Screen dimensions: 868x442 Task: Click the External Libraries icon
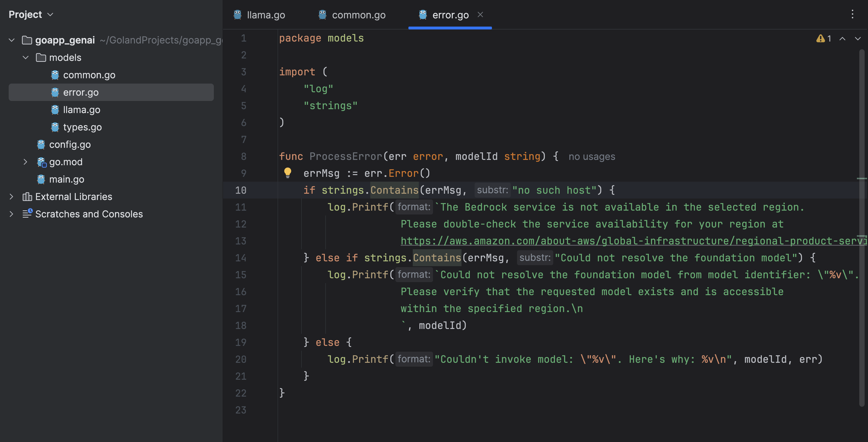(x=27, y=197)
